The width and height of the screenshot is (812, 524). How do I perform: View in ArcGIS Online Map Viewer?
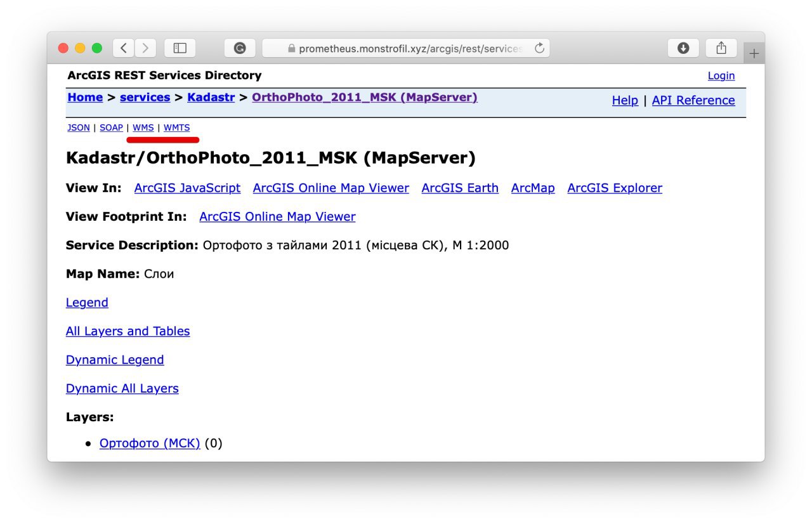click(331, 188)
